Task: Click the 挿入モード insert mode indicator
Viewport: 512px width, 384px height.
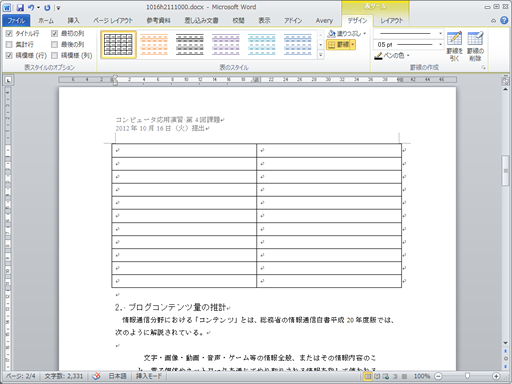Action: click(x=149, y=376)
